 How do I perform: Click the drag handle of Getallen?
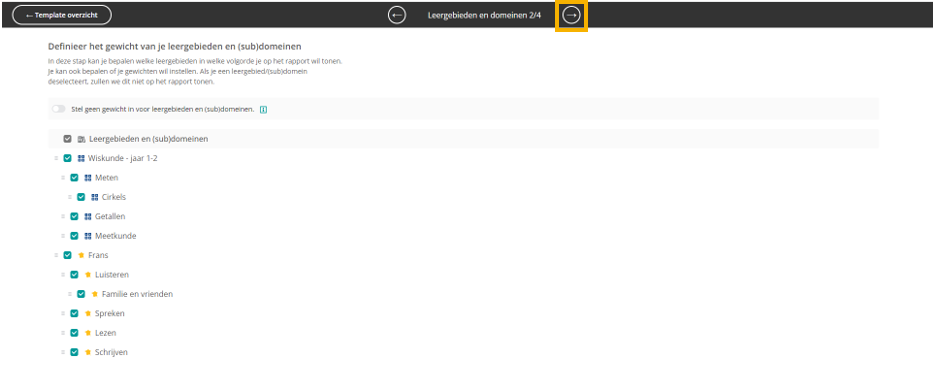click(x=62, y=217)
